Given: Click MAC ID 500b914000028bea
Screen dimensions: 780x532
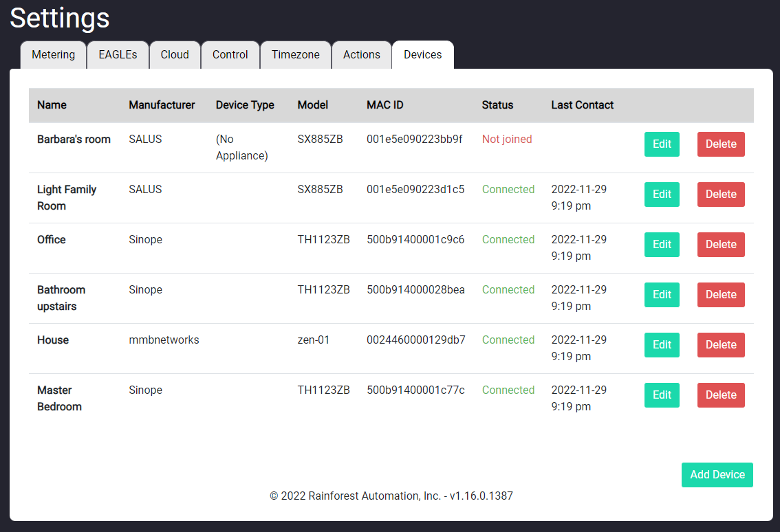Looking at the screenshot, I should tap(416, 290).
